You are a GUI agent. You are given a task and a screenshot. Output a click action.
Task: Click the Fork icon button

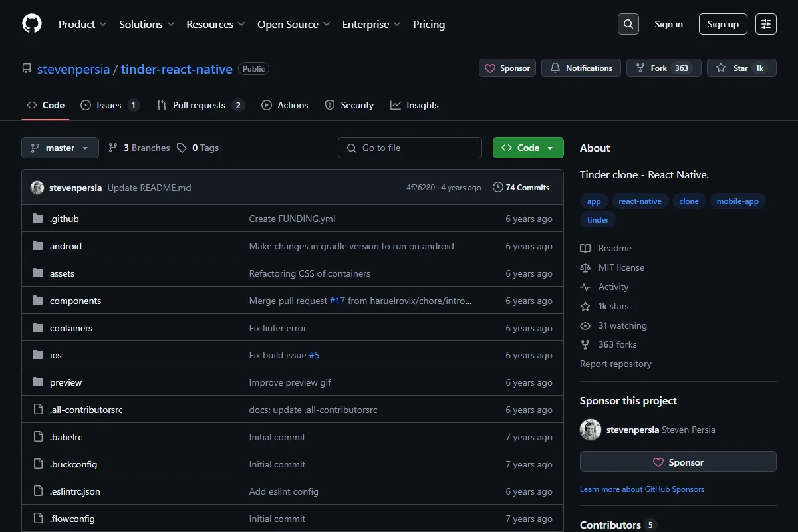[664, 68]
